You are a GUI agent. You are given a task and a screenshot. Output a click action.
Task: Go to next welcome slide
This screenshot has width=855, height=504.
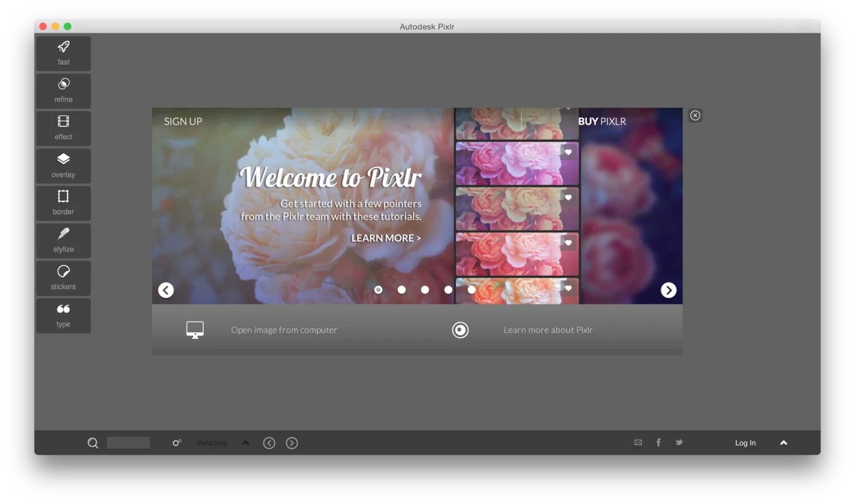click(668, 290)
